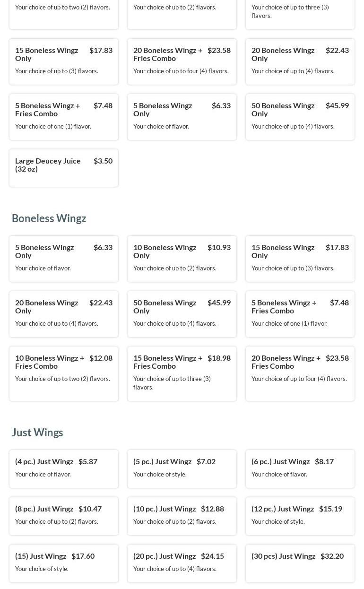This screenshot has width=364, height=589.
Task: Pick the $17.83 15 Boneless Wingz Only in the Boneless Wingz section
Action: point(300,259)
